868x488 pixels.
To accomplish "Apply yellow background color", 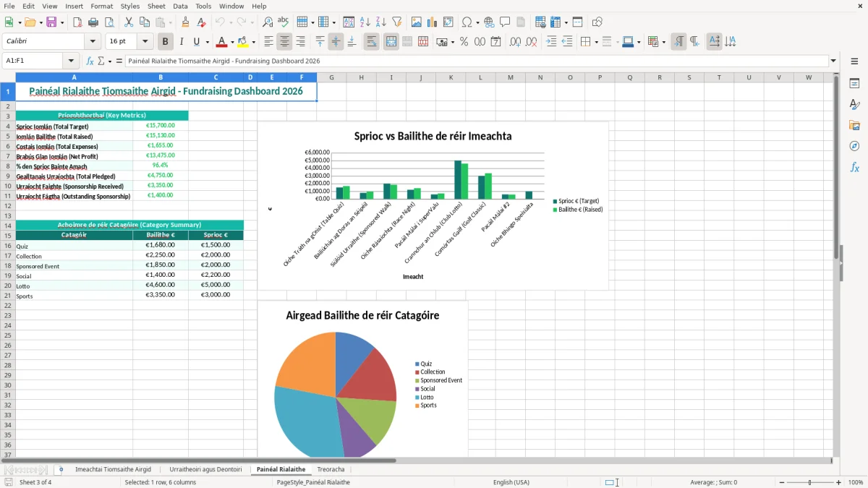I will 242,42.
